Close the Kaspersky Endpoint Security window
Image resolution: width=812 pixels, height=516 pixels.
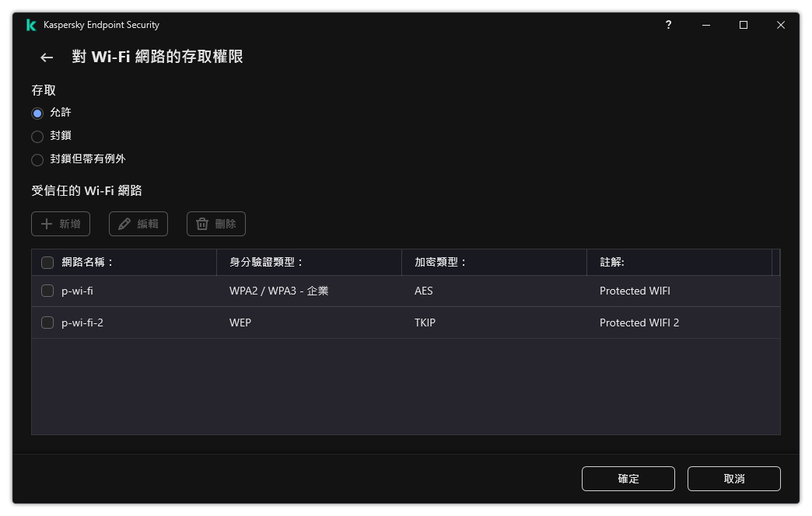(x=781, y=25)
